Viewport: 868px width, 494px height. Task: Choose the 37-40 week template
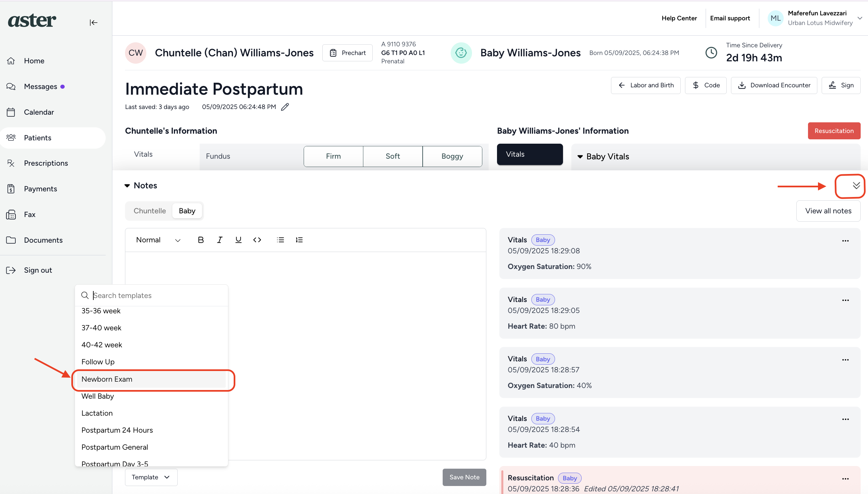[x=151, y=328]
